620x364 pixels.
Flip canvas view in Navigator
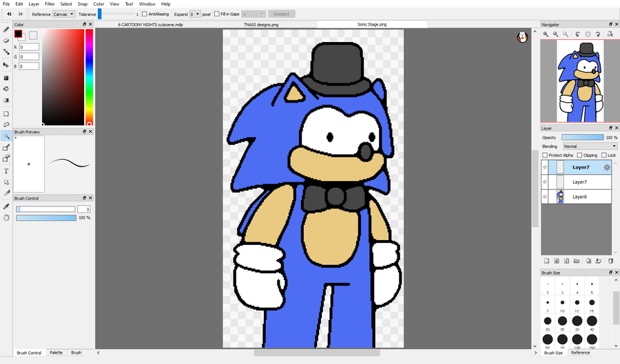pos(610,34)
